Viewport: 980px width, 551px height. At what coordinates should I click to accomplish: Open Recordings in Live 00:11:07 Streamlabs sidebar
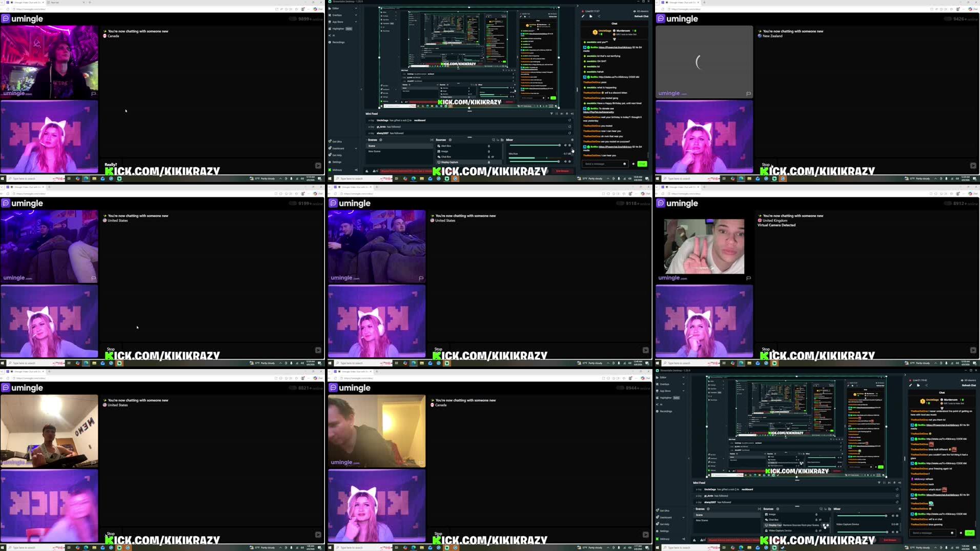point(337,42)
